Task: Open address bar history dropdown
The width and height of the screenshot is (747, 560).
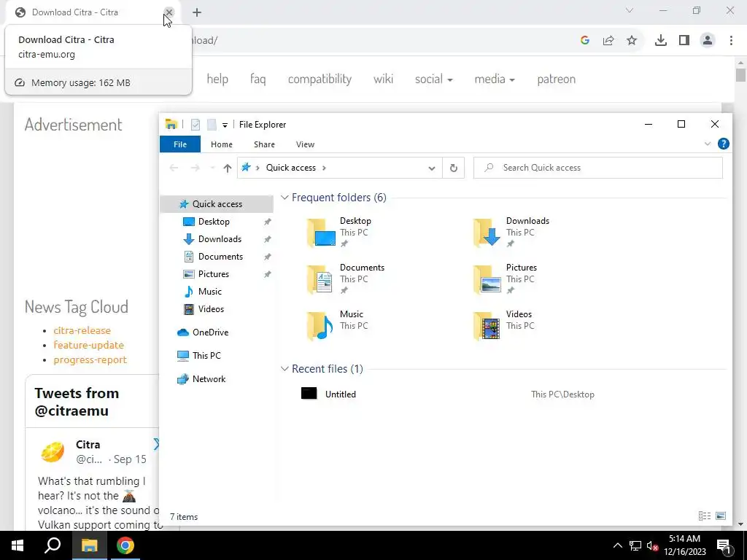Action: (x=432, y=168)
